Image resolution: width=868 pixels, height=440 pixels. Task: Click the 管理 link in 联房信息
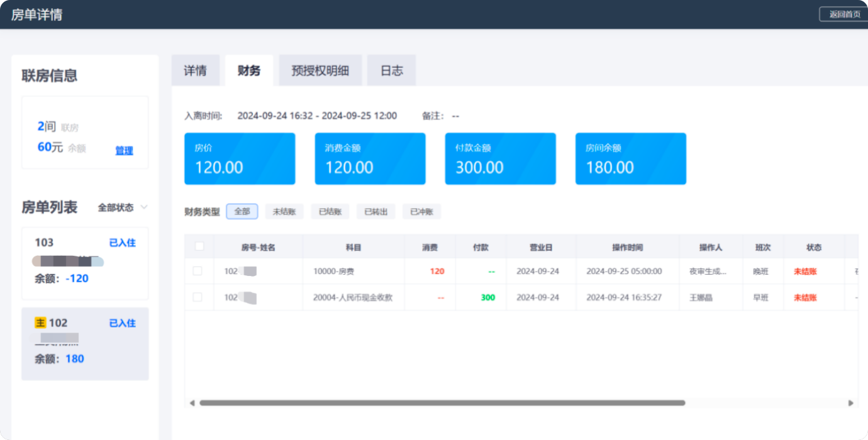coord(124,151)
